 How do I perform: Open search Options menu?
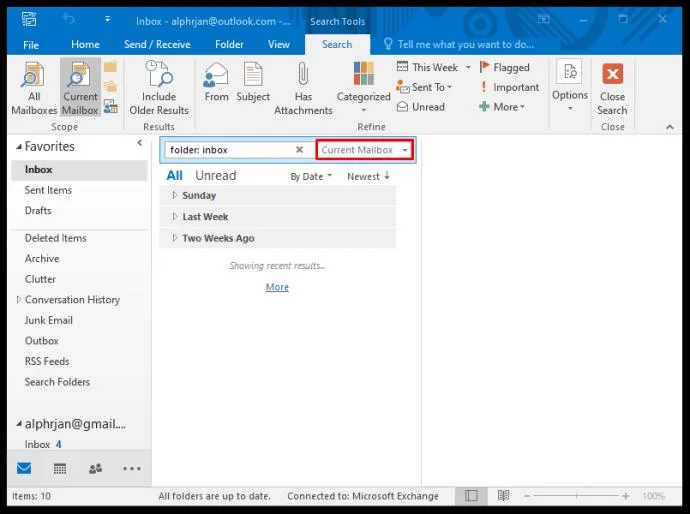(x=570, y=85)
